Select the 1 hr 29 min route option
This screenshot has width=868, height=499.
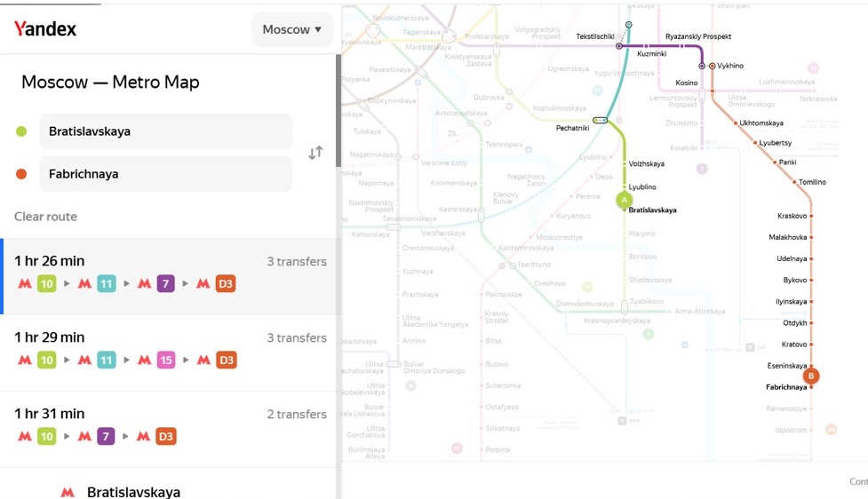click(x=170, y=353)
